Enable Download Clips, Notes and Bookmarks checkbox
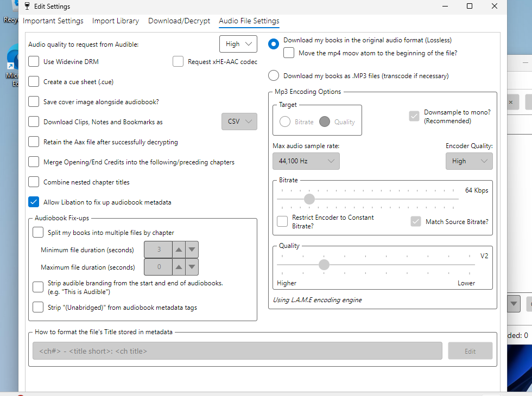The width and height of the screenshot is (532, 396). click(34, 122)
